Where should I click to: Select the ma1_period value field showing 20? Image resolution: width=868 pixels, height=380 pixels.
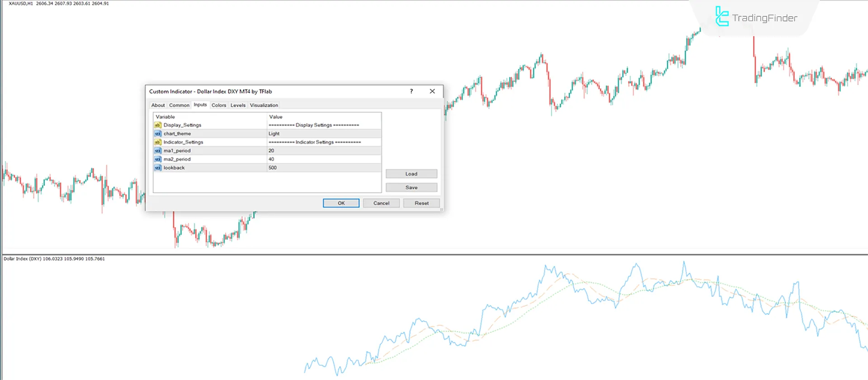(x=324, y=151)
